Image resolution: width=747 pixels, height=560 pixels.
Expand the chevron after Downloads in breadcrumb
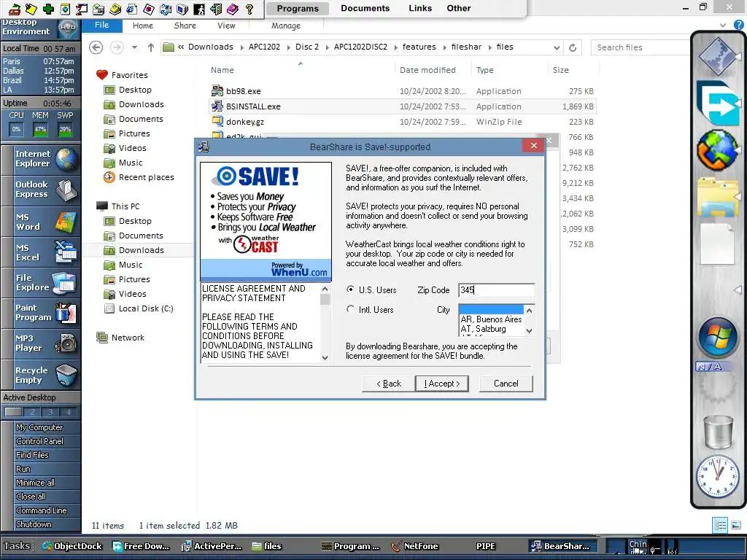pyautogui.click(x=241, y=47)
